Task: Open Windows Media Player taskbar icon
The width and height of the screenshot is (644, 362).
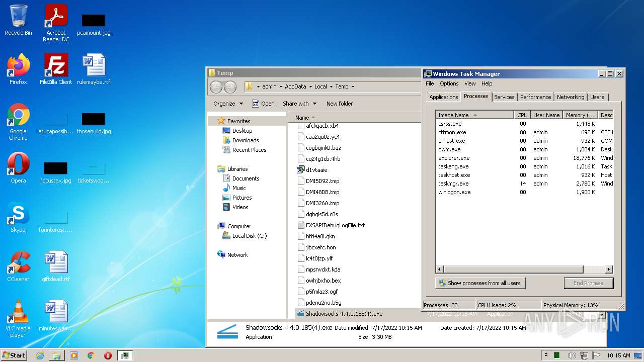Action: [74, 355]
